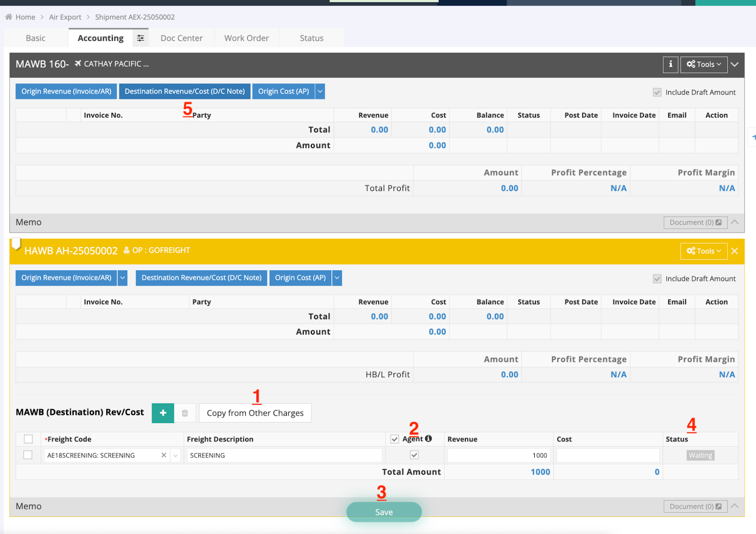The width and height of the screenshot is (756, 534).
Task: Uncheck Agent checkbox in SCREENING row
Action: pyautogui.click(x=414, y=455)
